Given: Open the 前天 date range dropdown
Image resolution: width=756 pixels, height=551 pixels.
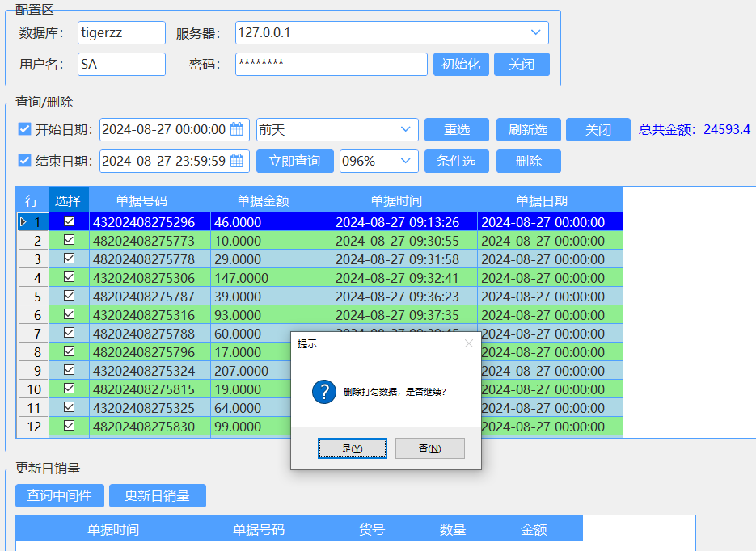Looking at the screenshot, I should click(x=405, y=129).
